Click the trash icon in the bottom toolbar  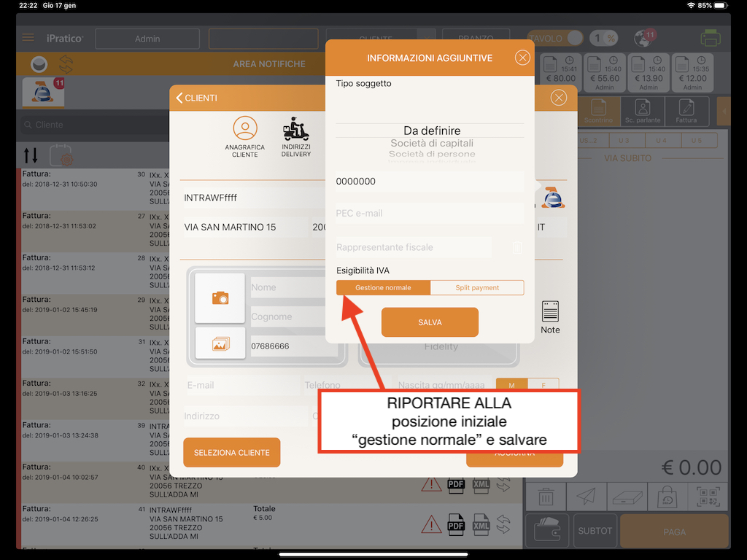tap(546, 497)
